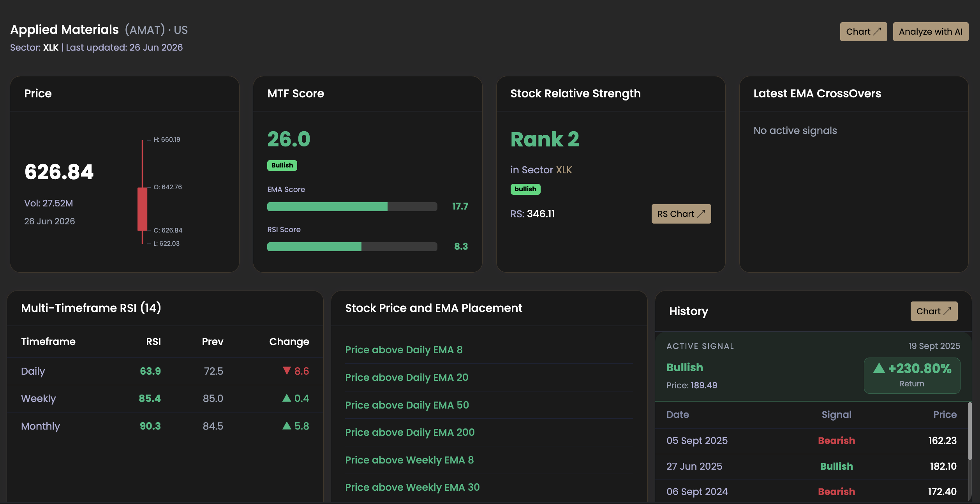
Task: Open the History panel Chart button
Action: [x=934, y=311]
